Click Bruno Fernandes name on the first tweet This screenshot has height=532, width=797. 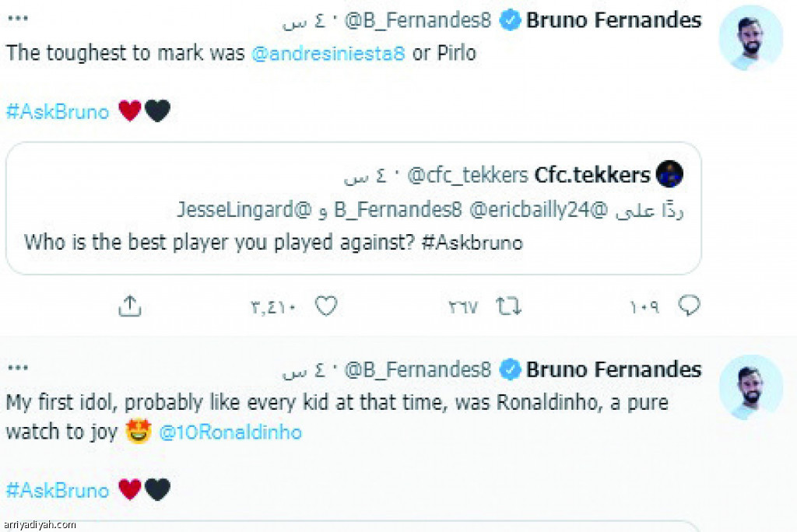(613, 20)
